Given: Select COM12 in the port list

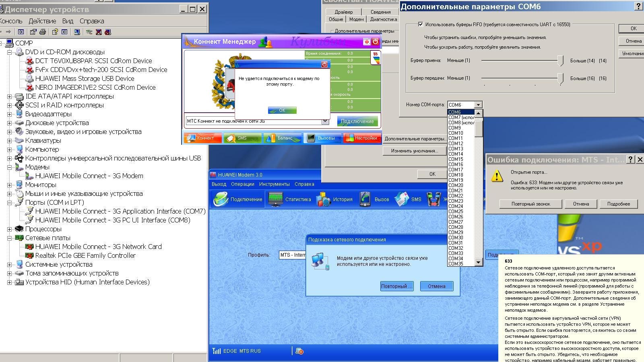Looking at the screenshot, I should [x=456, y=144].
